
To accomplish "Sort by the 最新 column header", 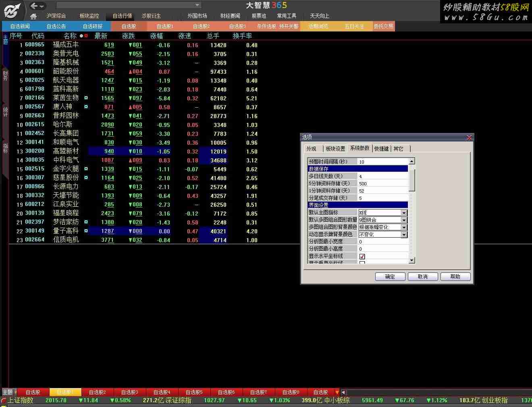I will click(101, 36).
